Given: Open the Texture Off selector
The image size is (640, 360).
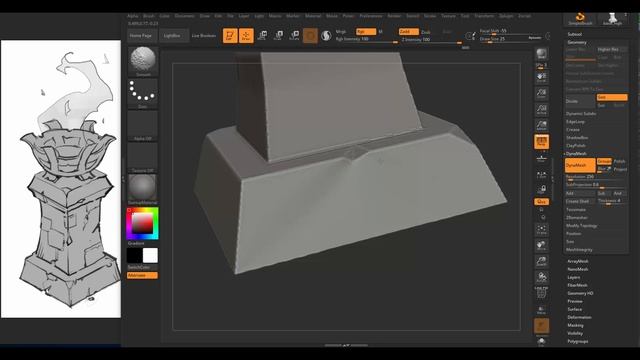Looking at the screenshot, I should pos(143,158).
